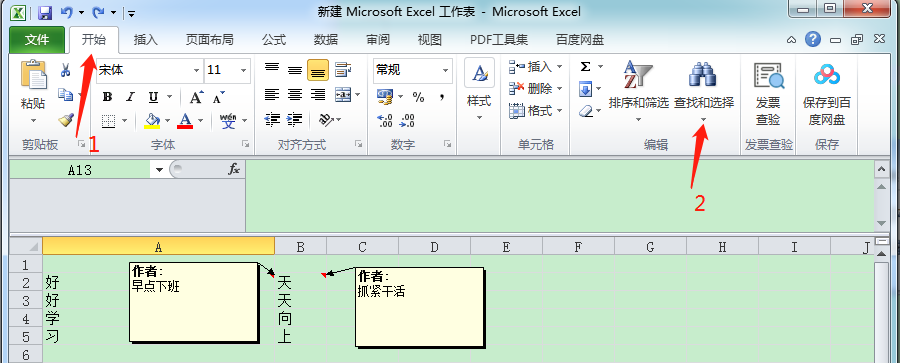Click the Paste clipboard icon
Image resolution: width=900 pixels, height=363 pixels.
pos(33,76)
